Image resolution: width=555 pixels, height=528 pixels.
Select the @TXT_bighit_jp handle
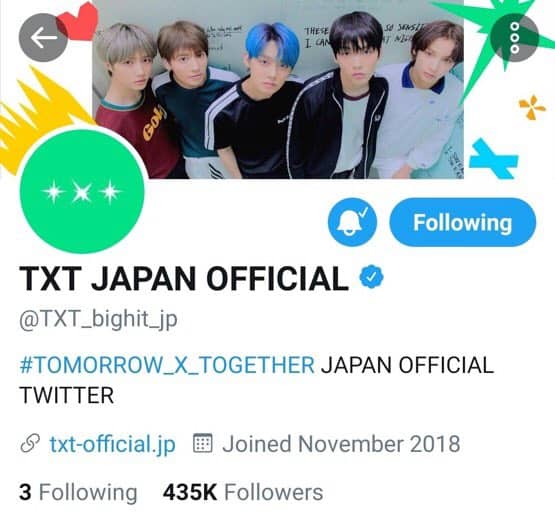point(98,320)
